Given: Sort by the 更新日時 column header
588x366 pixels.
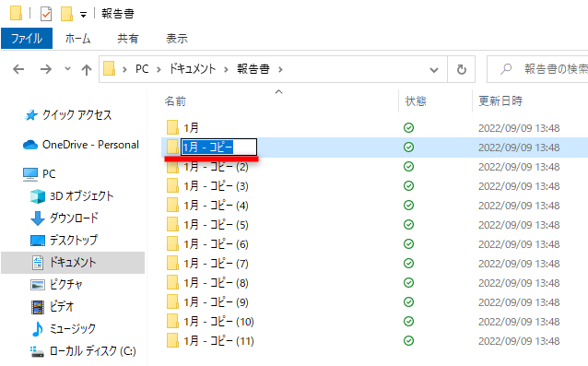Looking at the screenshot, I should pos(500,100).
